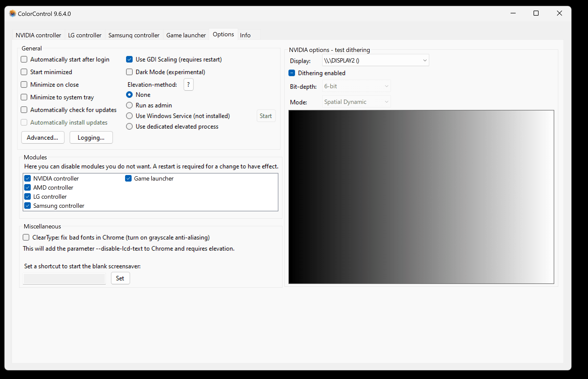Viewport: 588px width, 379px height.
Task: Open the Advanced... settings button
Action: [x=43, y=137]
